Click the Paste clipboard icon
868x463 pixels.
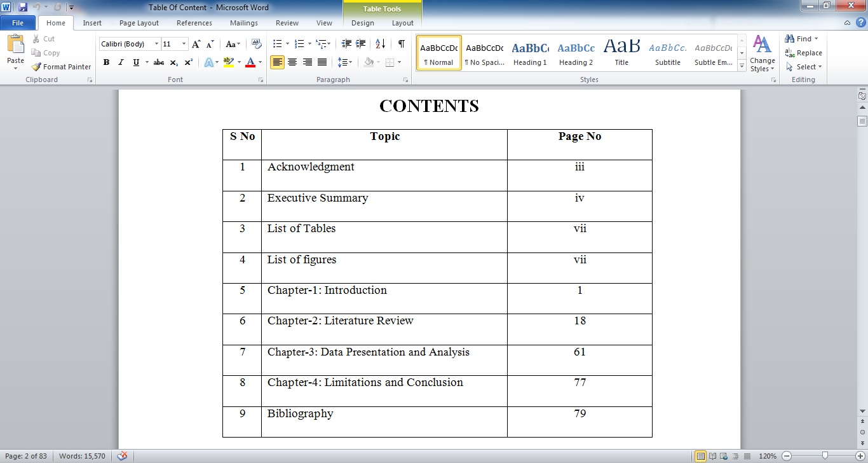point(15,45)
